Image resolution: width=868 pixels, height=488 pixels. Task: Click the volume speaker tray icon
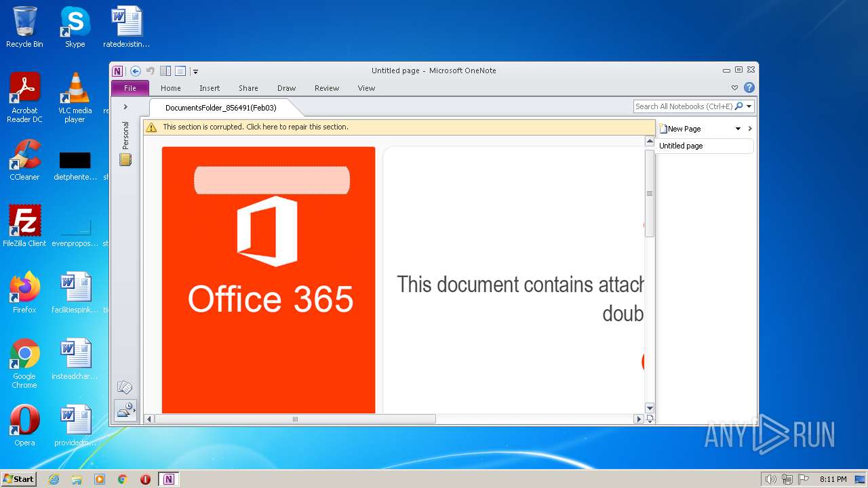pos(770,479)
